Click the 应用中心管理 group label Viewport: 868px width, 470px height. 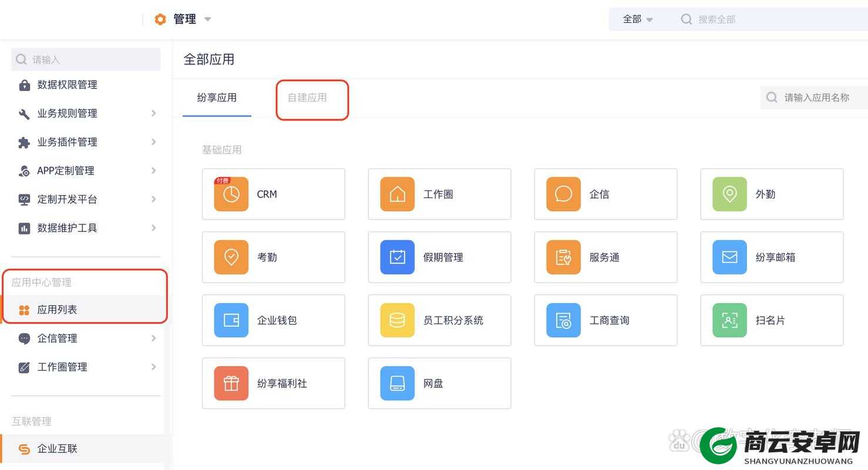(42, 283)
